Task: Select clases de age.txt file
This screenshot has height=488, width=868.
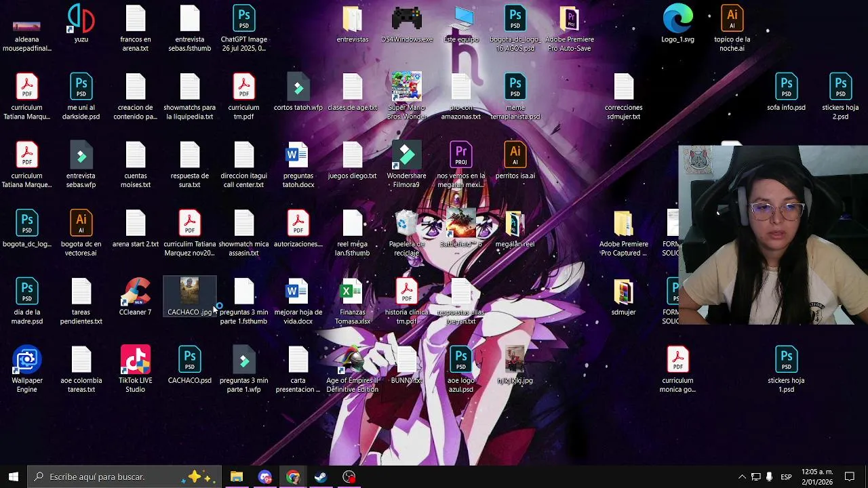Action: (x=352, y=91)
